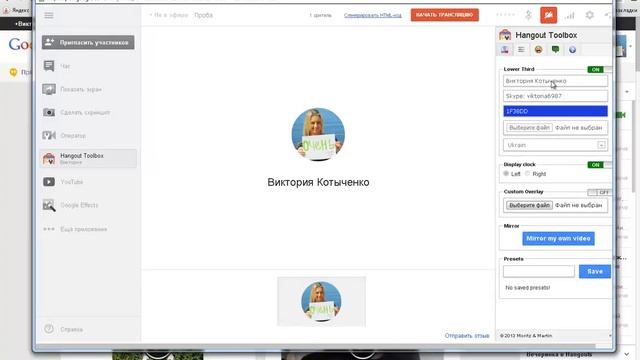Click the Hangout Toolbox logo icon
This screenshot has height=360, width=640.
pyautogui.click(x=505, y=35)
